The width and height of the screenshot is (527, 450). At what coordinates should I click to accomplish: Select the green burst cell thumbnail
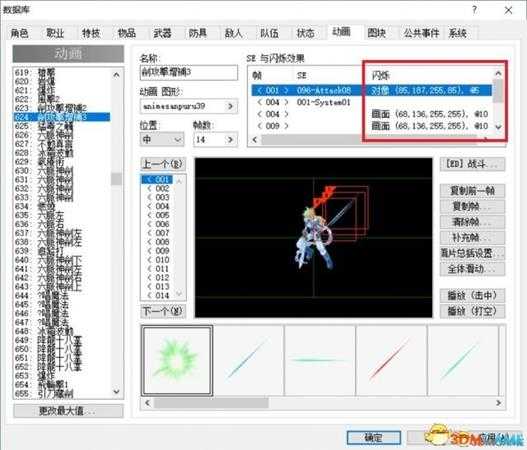(x=177, y=361)
